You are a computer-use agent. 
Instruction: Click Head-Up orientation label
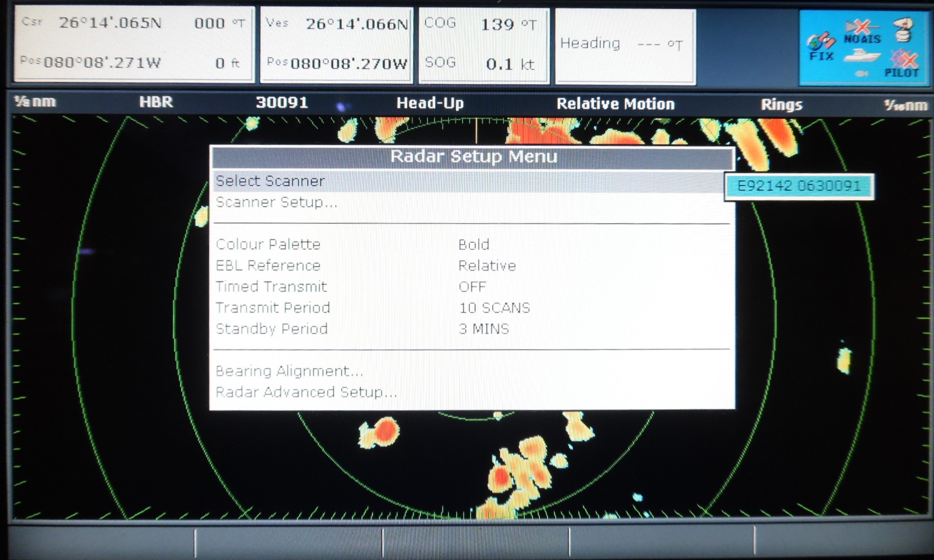(430, 103)
